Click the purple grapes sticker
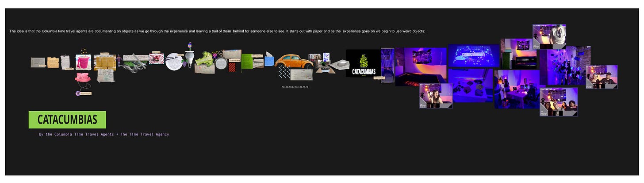The height and width of the screenshot is (183, 644). (184, 63)
